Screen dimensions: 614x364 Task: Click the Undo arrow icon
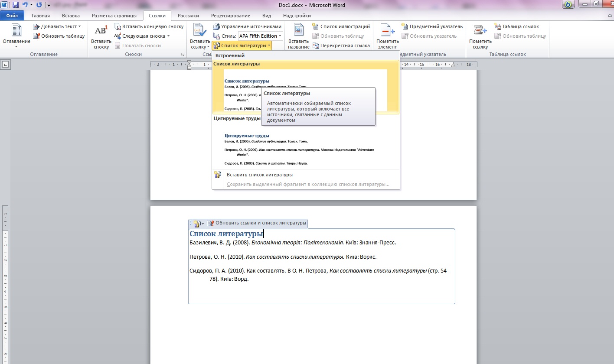[x=25, y=5]
